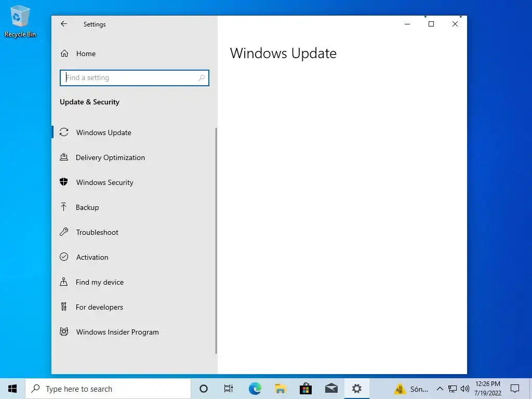Screen dimensions: 532x399
Task: Launch Microsoft Edge from taskbar
Action: 255,389
